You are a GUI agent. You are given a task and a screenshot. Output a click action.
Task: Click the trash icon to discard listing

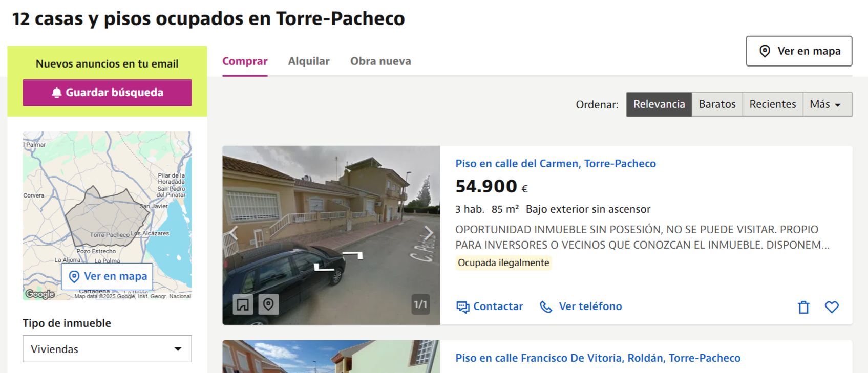pos(803,307)
